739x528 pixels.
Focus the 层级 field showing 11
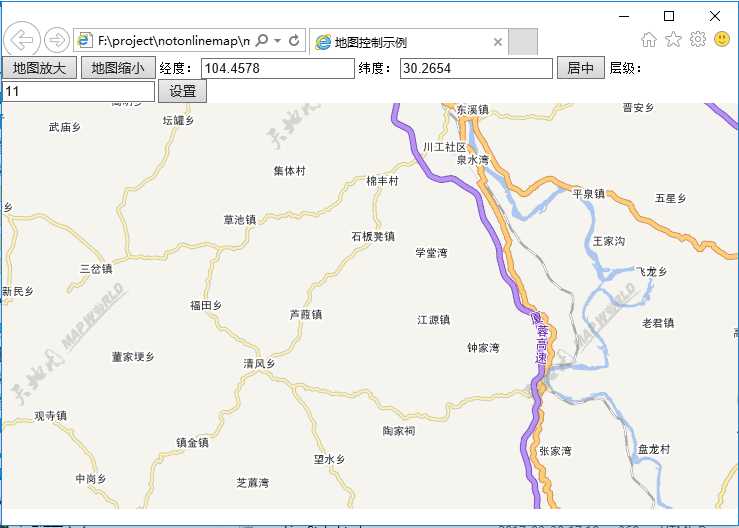(78, 91)
